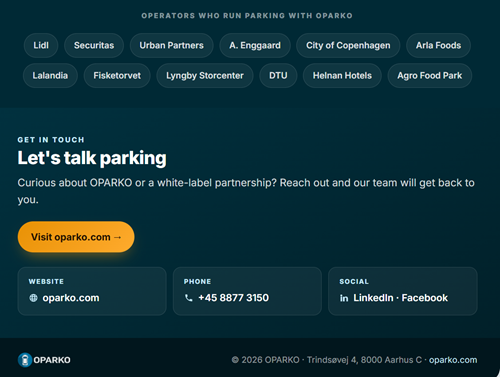The height and width of the screenshot is (377, 500).
Task: Select the A. Enggaard pill
Action: [x=255, y=45]
